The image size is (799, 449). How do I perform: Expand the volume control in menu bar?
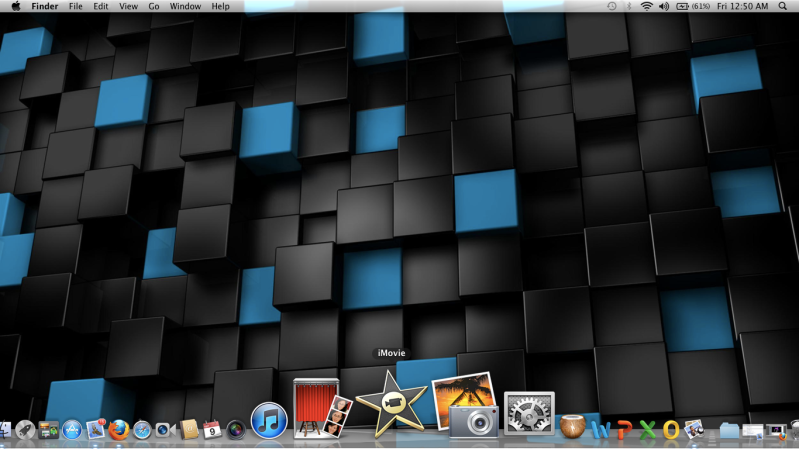coord(664,6)
